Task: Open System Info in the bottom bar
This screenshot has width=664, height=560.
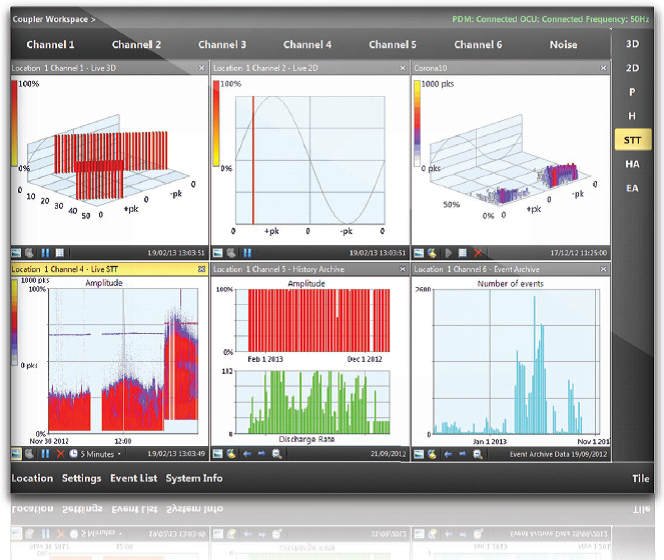Action: click(x=194, y=478)
